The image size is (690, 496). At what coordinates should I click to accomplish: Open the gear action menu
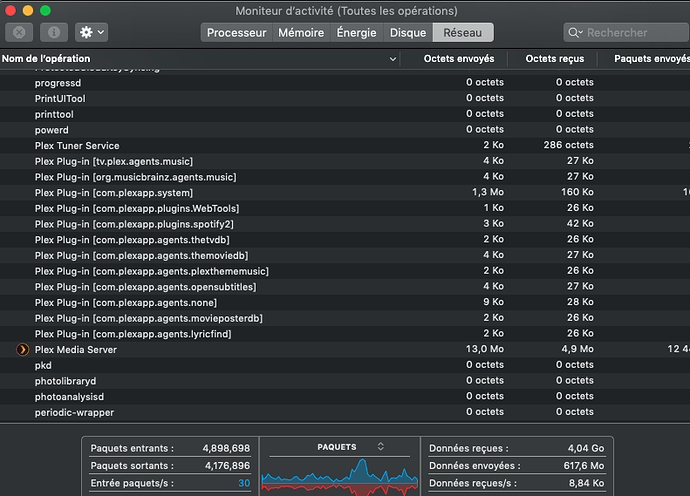click(92, 32)
